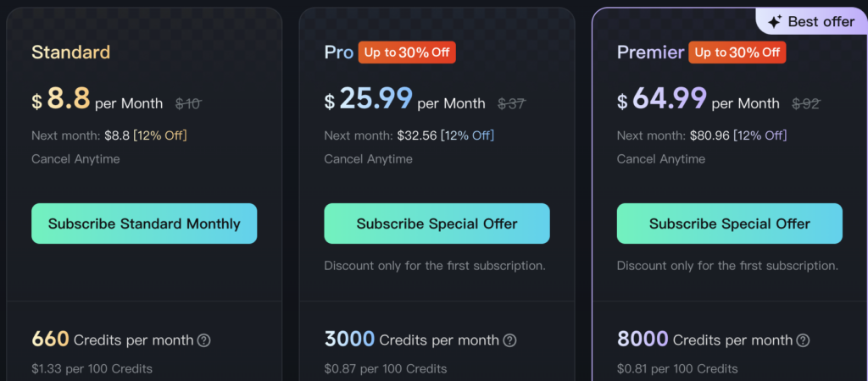
Task: Click the crossed-out $37 original price
Action: coord(511,103)
